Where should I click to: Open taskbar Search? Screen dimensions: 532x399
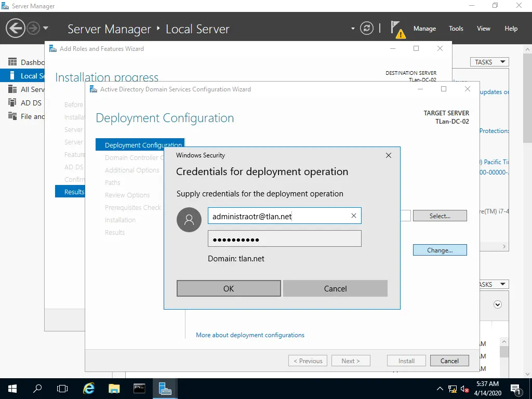37,389
